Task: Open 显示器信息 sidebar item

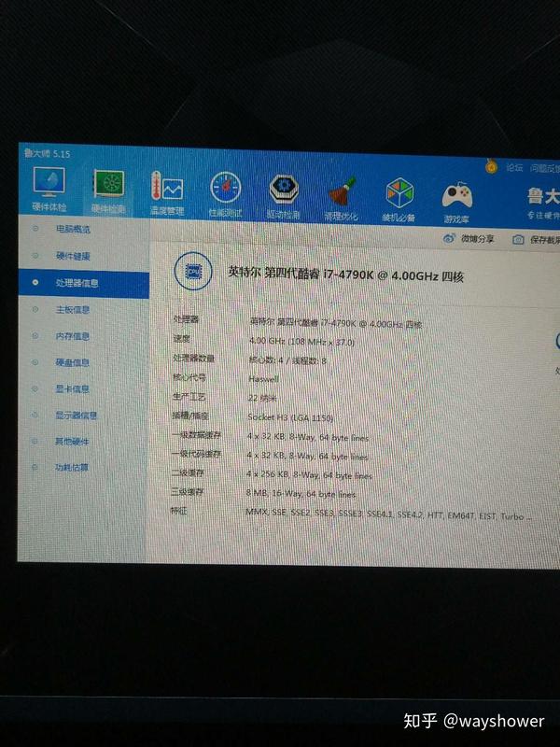Action: [x=77, y=416]
